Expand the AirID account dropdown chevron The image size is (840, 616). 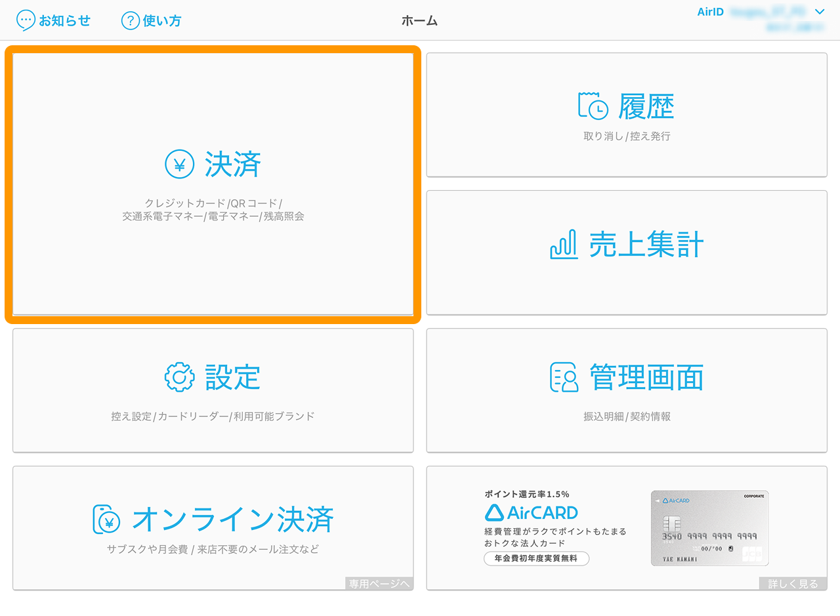[x=819, y=12]
